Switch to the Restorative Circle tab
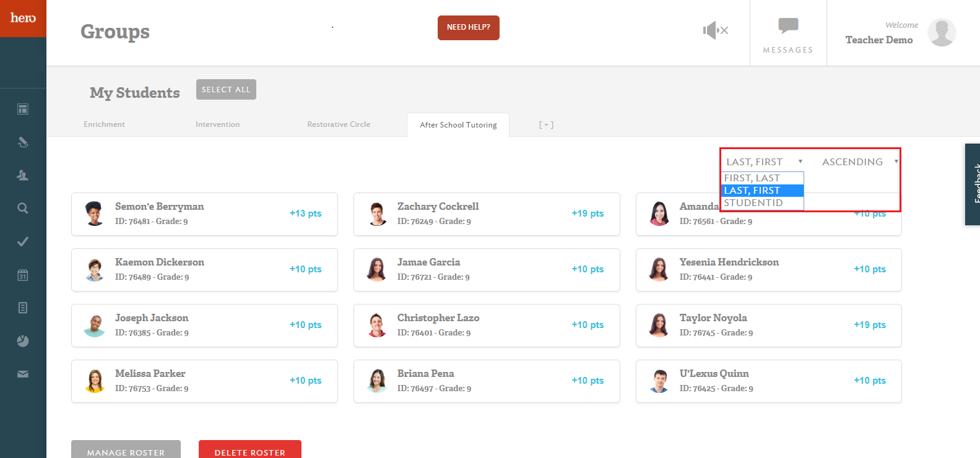 (339, 124)
